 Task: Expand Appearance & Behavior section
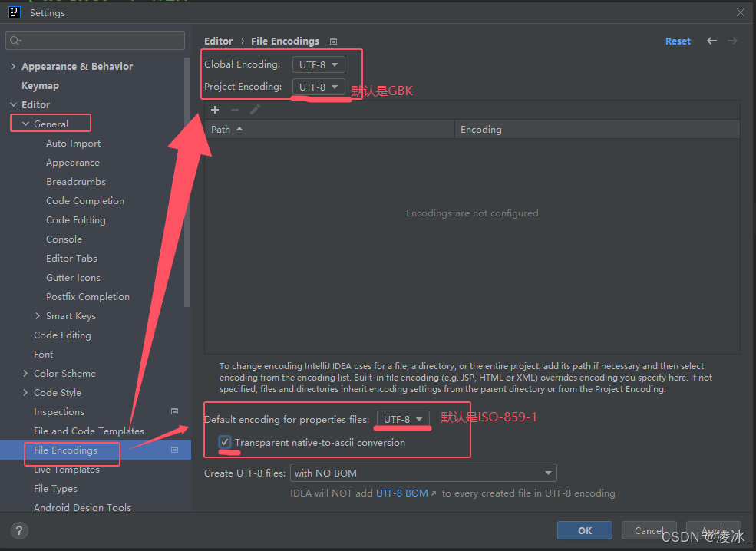coord(13,67)
